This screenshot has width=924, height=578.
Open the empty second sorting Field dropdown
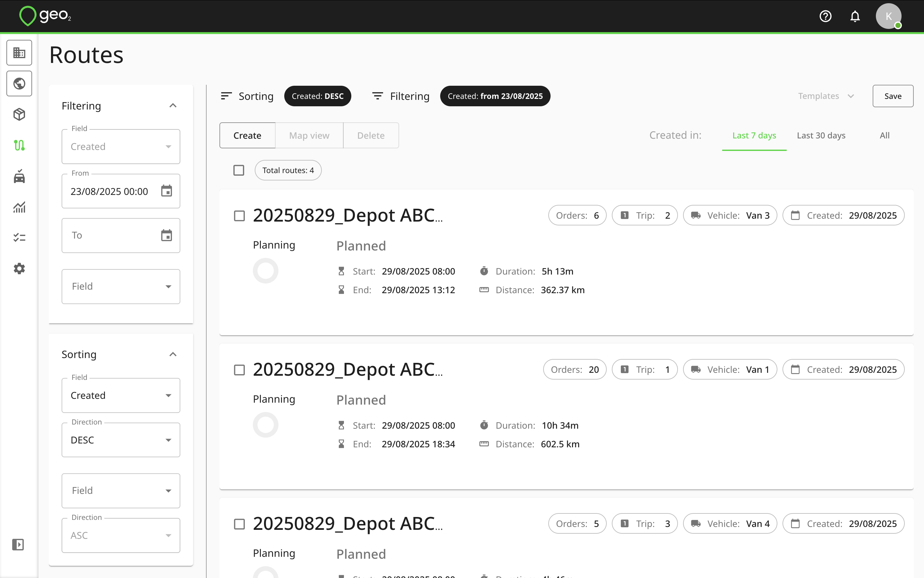(x=121, y=490)
